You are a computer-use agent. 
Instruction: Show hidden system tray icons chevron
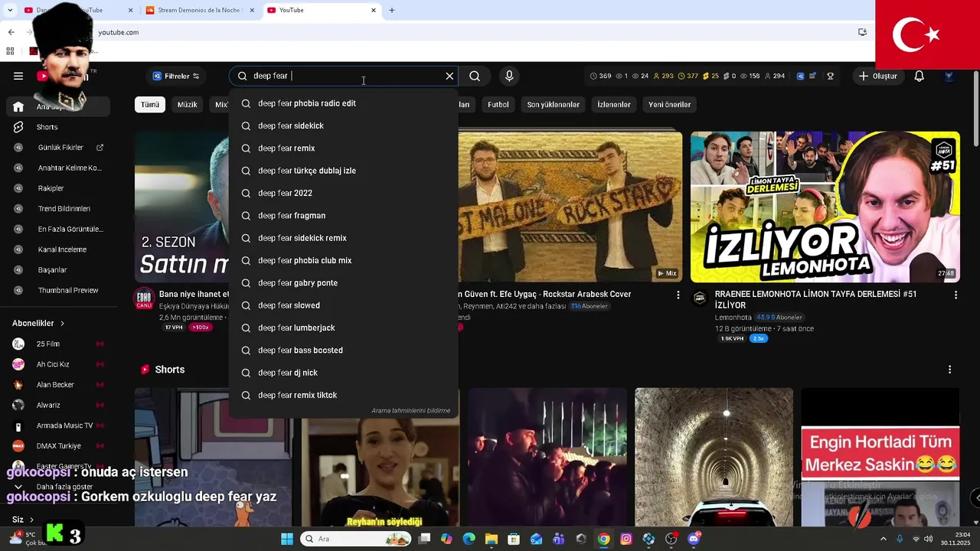click(883, 539)
